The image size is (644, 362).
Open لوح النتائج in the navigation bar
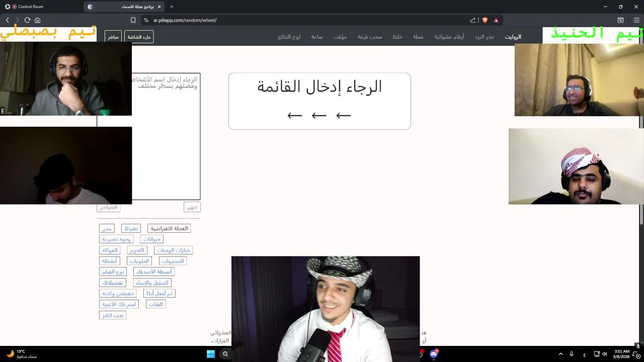(x=289, y=37)
